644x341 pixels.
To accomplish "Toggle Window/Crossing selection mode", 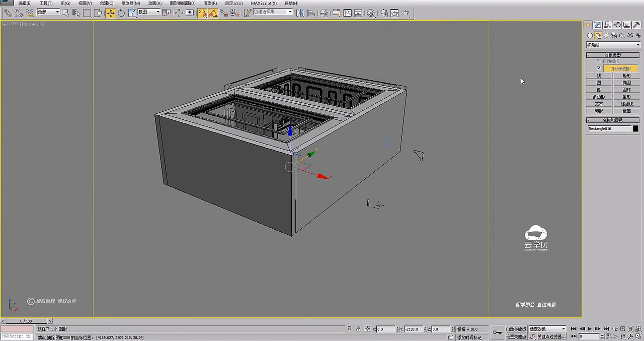I will coord(99,13).
